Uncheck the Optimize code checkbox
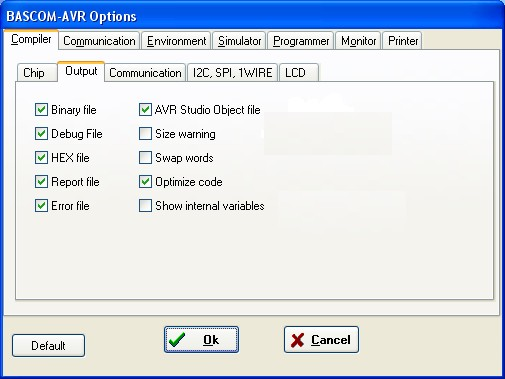 click(145, 182)
